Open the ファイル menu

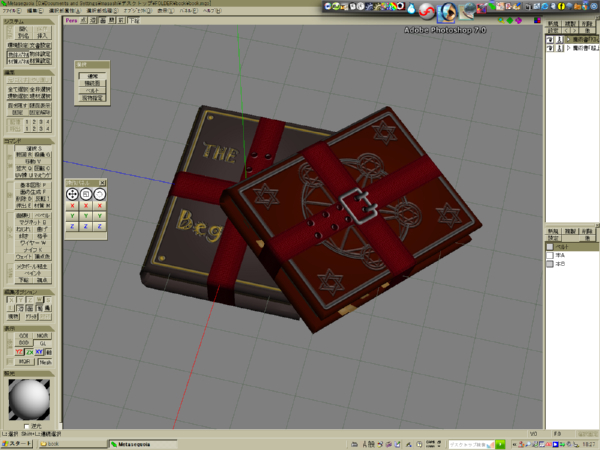(x=9, y=18)
